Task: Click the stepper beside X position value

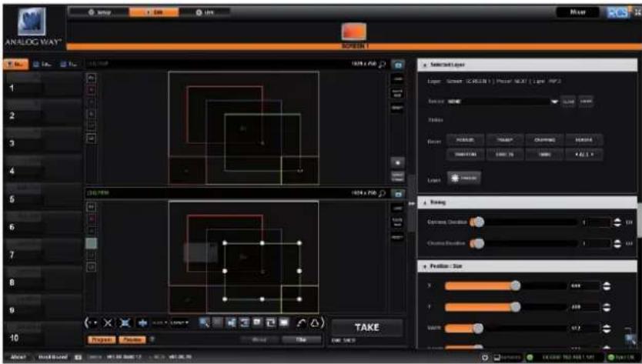Action: 607,286
